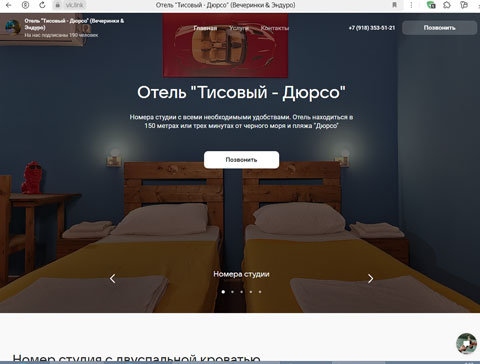This screenshot has width=480, height=364.
Task: Open the three-dot page options menu
Action: click(x=411, y=5)
